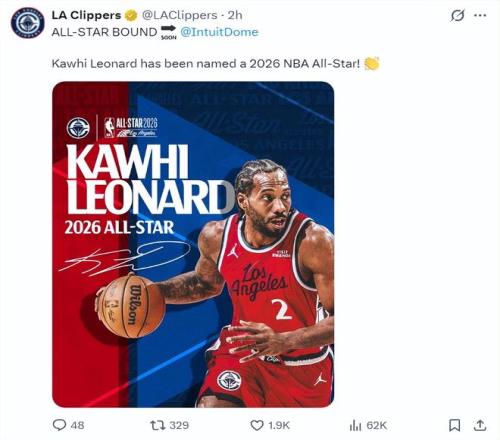Click the 329 reposts count
Viewport: 500px width, 440px height.
179,425
